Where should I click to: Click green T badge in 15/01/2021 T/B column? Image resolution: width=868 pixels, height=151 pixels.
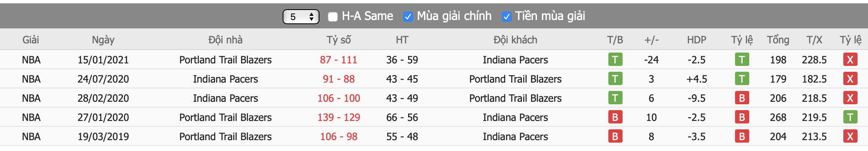(615, 60)
